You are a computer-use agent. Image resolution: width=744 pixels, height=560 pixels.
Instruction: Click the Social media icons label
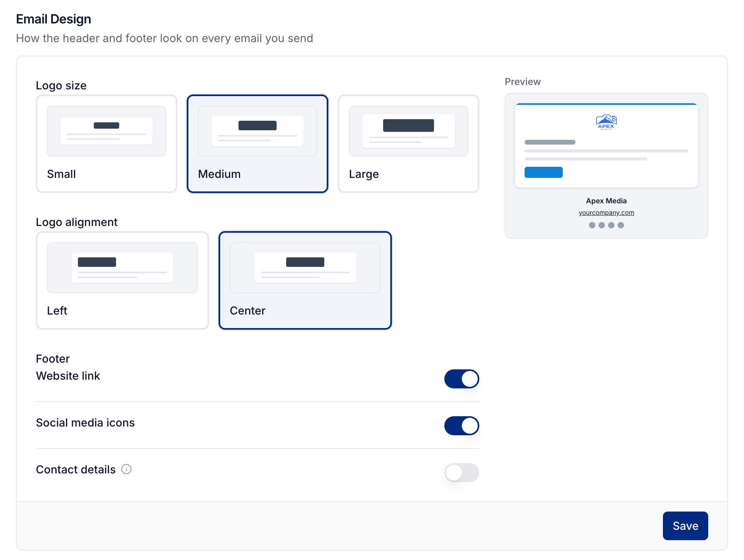point(85,423)
